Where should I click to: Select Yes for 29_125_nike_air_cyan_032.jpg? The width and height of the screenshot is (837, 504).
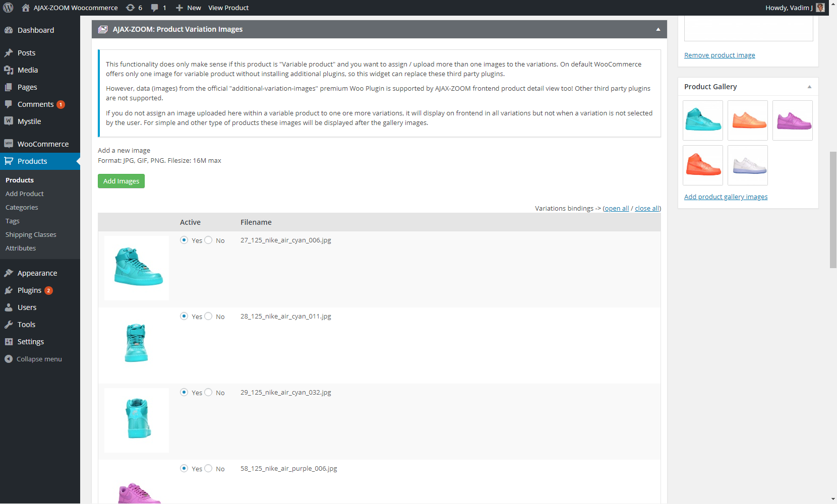point(184,393)
